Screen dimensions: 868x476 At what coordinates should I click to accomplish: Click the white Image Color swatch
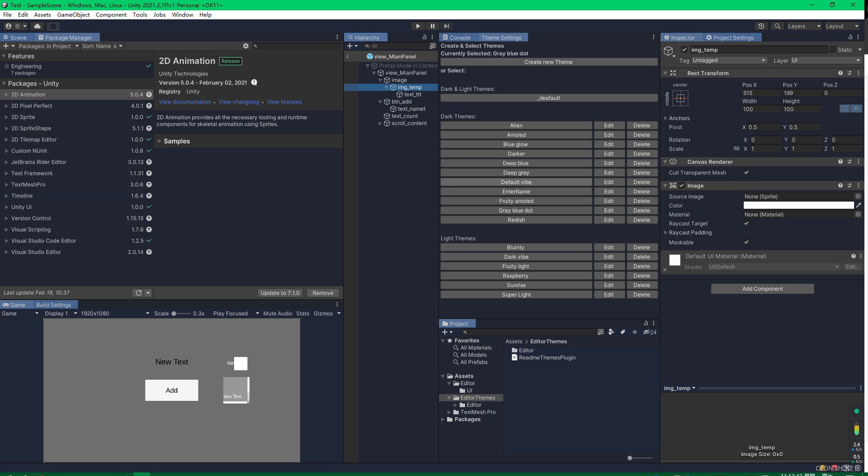pyautogui.click(x=798, y=205)
